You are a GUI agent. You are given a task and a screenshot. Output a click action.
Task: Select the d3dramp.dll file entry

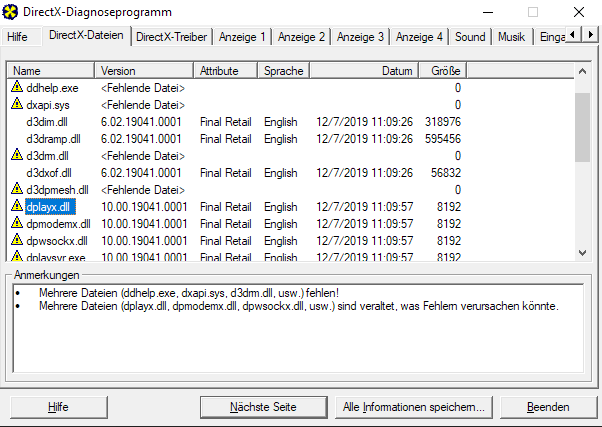pyautogui.click(x=53, y=139)
